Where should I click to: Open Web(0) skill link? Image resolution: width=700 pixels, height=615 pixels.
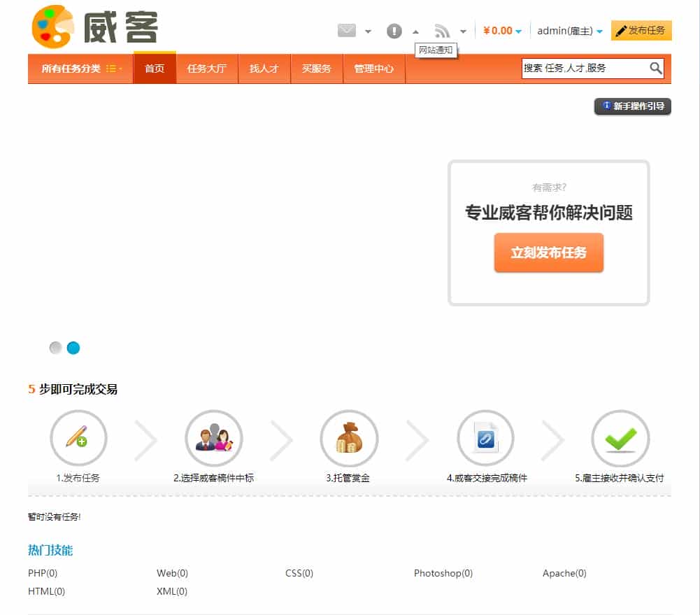[172, 573]
